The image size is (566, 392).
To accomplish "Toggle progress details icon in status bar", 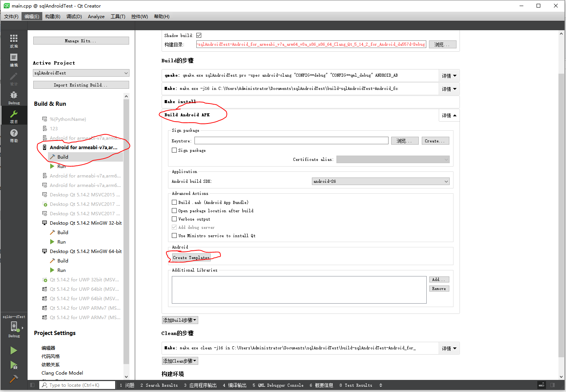I will pyautogui.click(x=541, y=385).
